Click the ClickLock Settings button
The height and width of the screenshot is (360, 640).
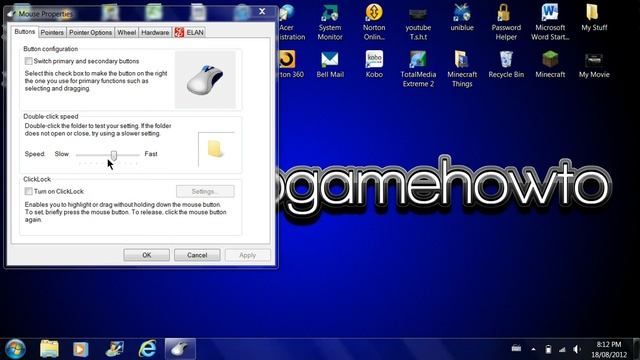205,191
